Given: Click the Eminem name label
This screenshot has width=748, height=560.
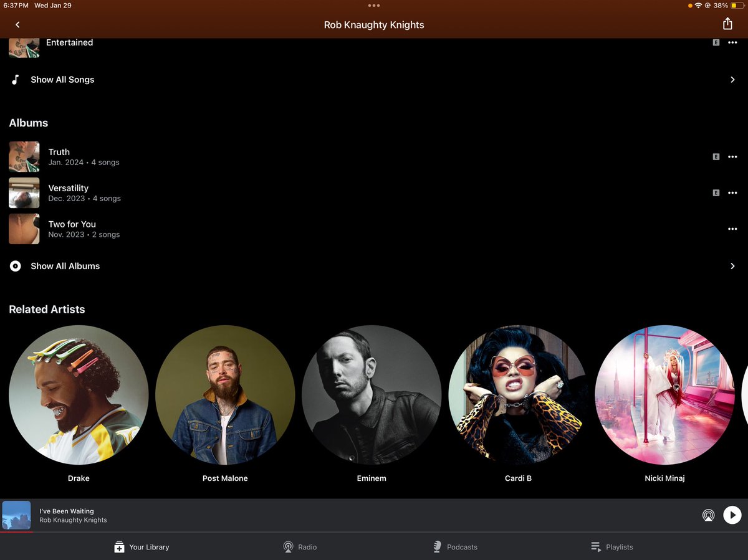Looking at the screenshot, I should pos(372,478).
